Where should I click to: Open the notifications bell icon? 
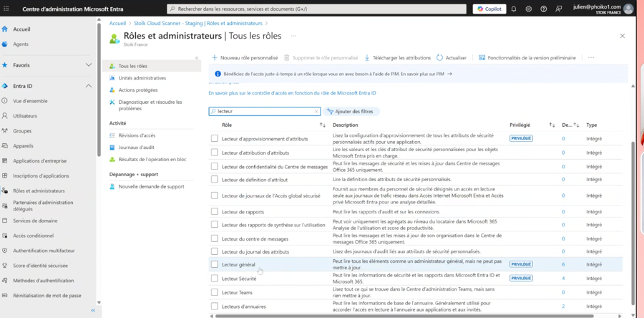(513, 9)
